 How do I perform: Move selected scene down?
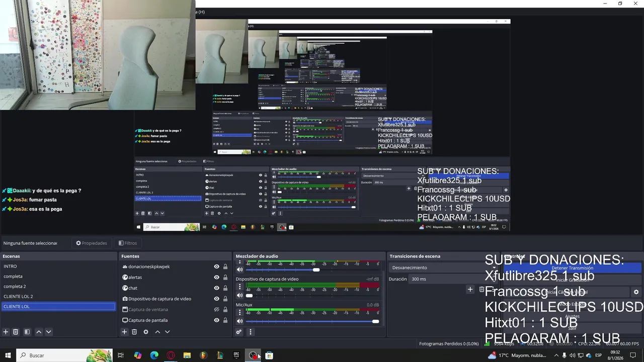pyautogui.click(x=49, y=332)
